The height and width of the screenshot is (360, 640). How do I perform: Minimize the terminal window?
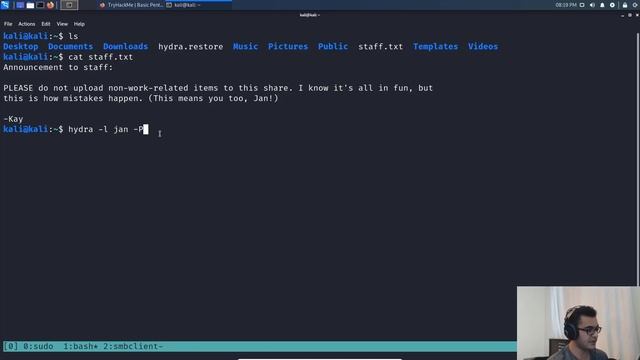622,15
